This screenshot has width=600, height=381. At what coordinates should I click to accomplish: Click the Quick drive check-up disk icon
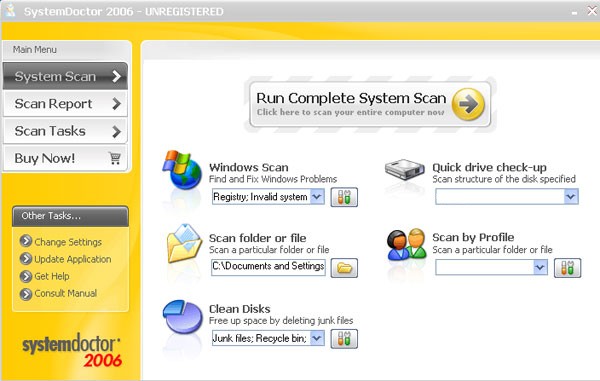pyautogui.click(x=405, y=170)
